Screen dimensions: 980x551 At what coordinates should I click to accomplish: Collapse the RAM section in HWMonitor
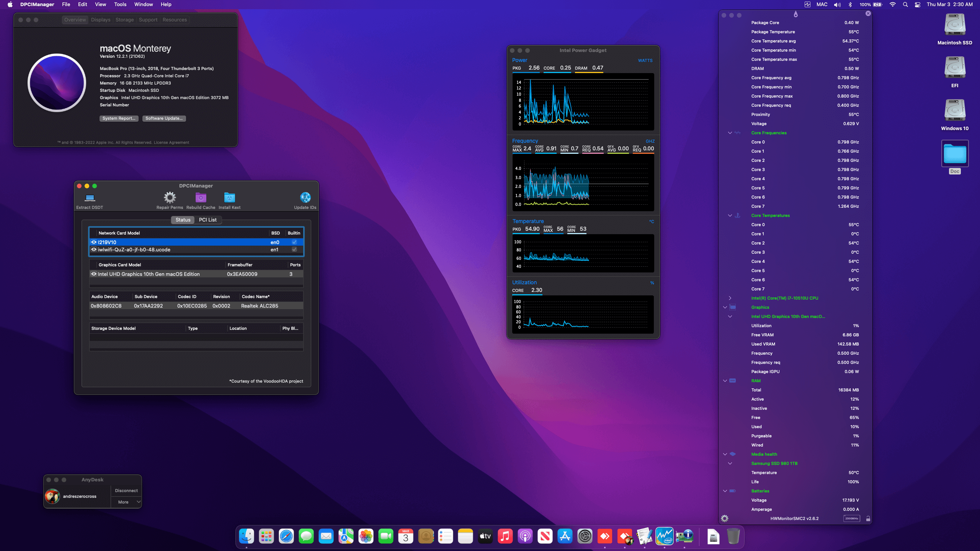(x=725, y=381)
